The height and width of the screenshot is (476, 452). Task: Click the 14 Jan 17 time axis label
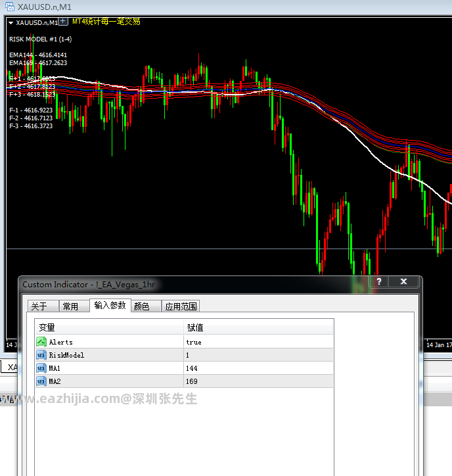pos(439,345)
